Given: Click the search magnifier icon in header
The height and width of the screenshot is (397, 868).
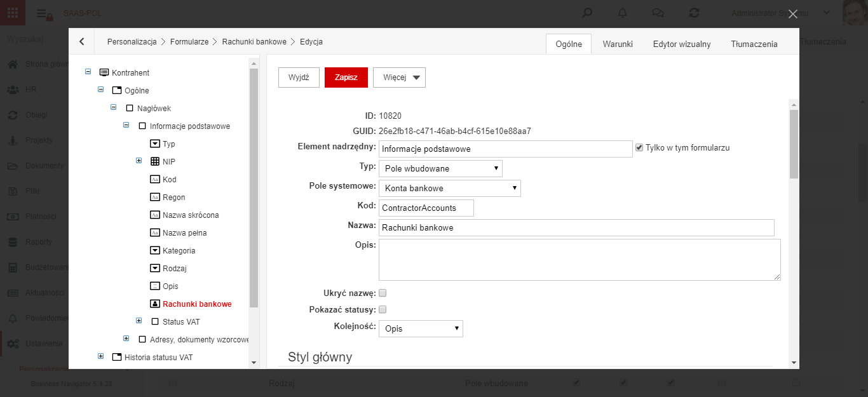Looking at the screenshot, I should 588,13.
